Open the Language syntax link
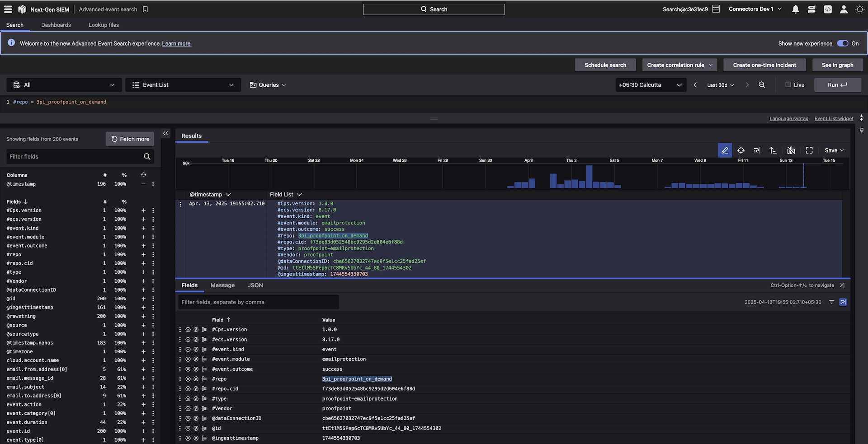The height and width of the screenshot is (444, 868). tap(789, 119)
